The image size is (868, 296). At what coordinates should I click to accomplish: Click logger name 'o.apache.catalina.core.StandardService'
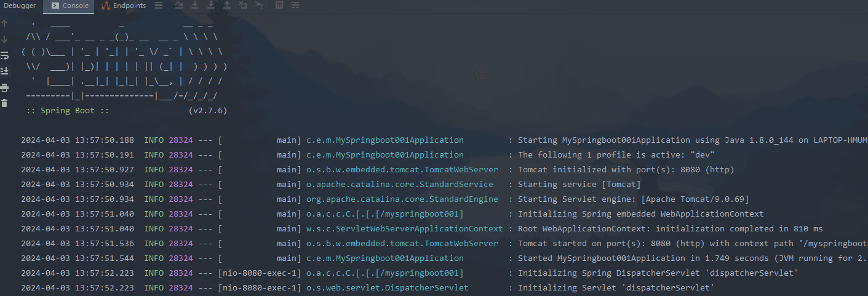(x=400, y=185)
